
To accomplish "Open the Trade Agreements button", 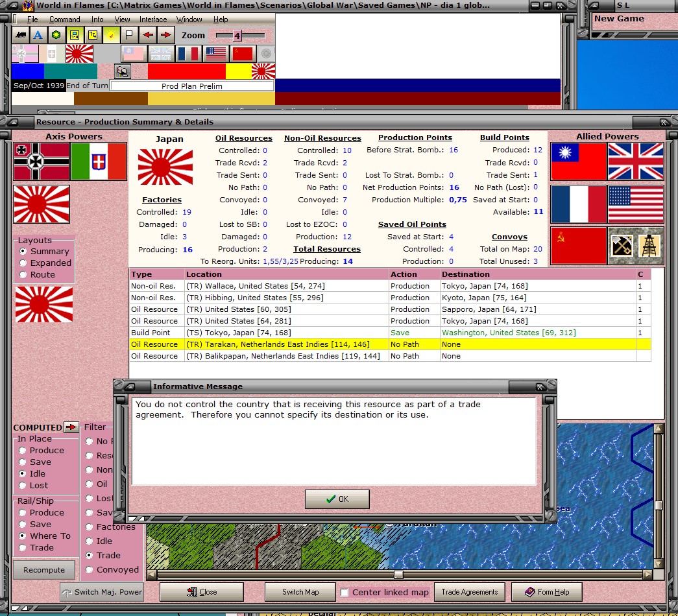I will click(470, 592).
